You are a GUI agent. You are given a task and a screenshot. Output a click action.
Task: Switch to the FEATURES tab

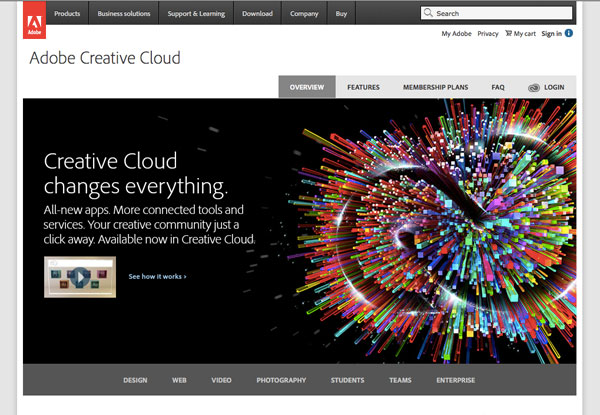tap(363, 87)
